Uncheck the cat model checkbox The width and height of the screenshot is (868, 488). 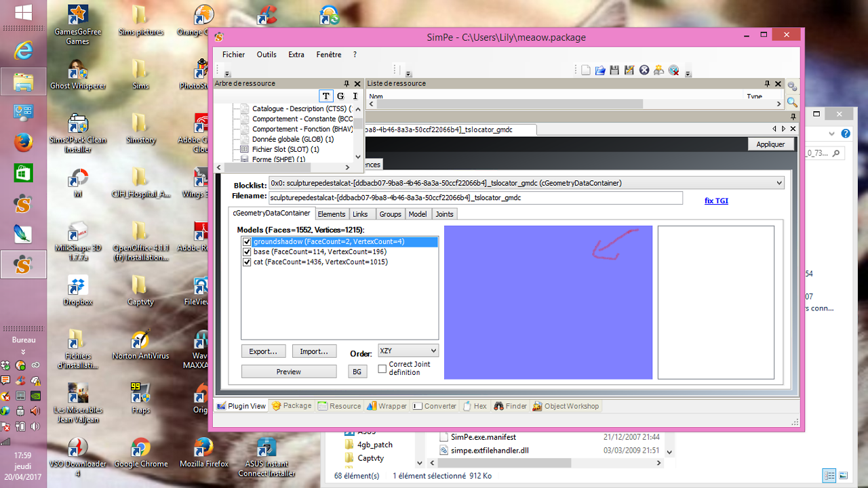[x=247, y=262]
